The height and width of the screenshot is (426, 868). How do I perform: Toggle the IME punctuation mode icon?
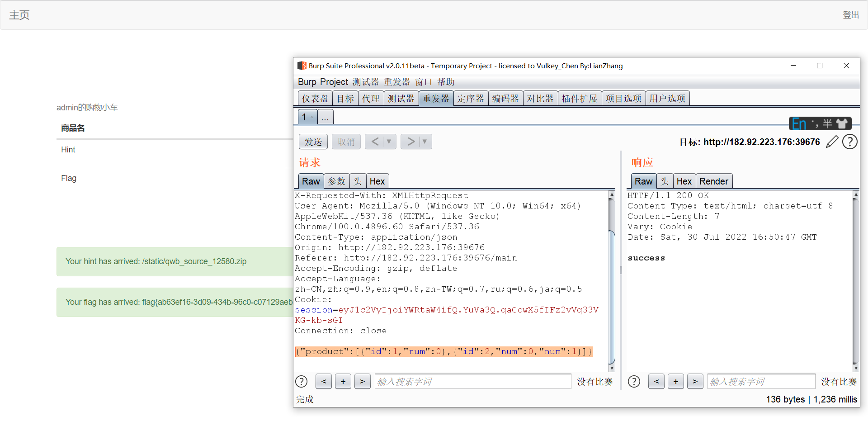pyautogui.click(x=815, y=123)
